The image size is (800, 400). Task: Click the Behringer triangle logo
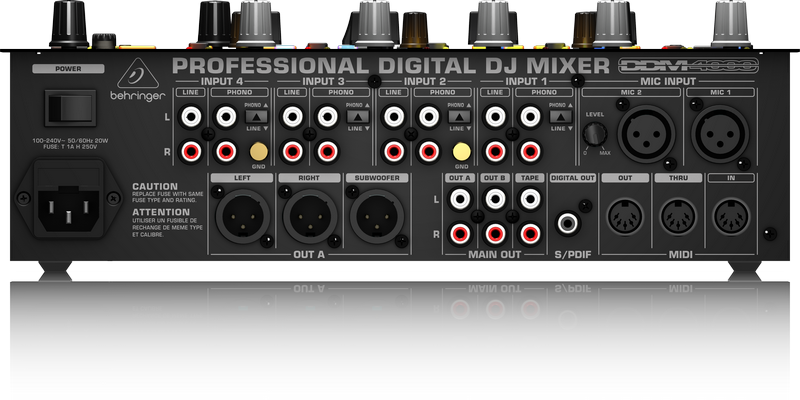point(138,74)
